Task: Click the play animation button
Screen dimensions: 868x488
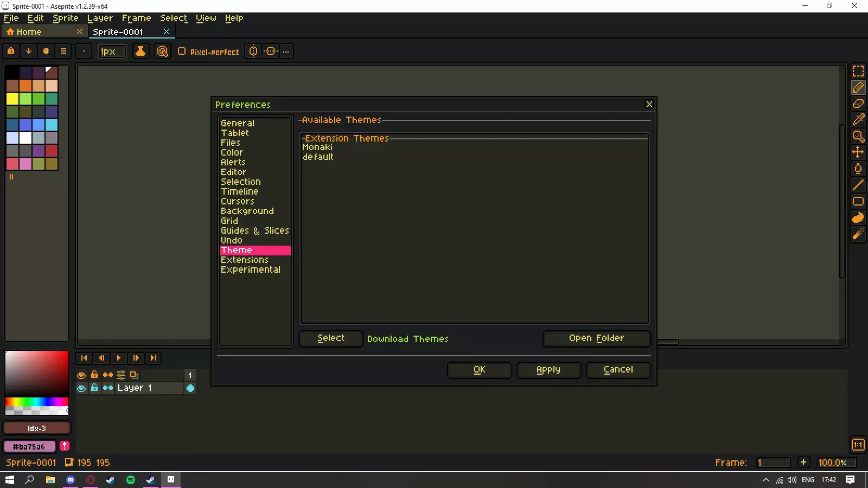Action: [x=118, y=358]
